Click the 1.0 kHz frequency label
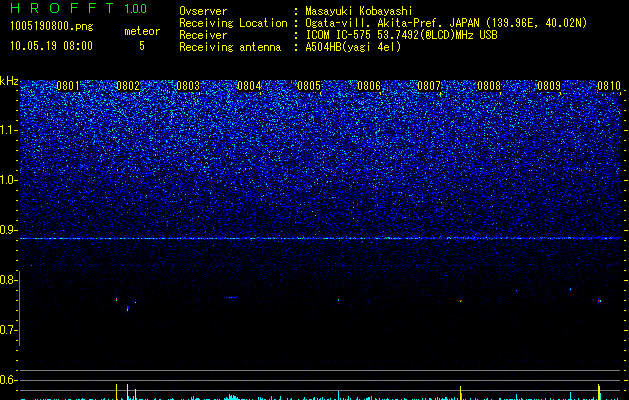Viewport: 629px width, 400px height. click(9, 180)
